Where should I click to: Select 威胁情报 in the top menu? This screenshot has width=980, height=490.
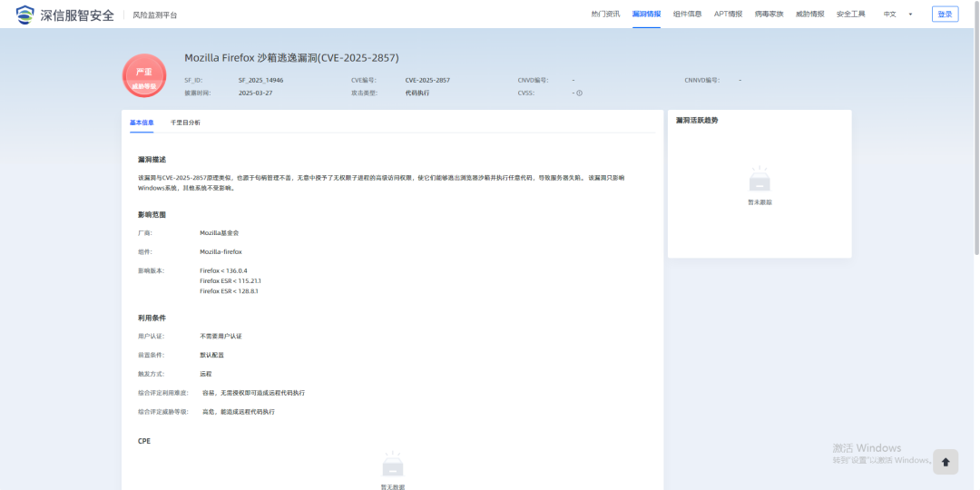[x=810, y=15]
